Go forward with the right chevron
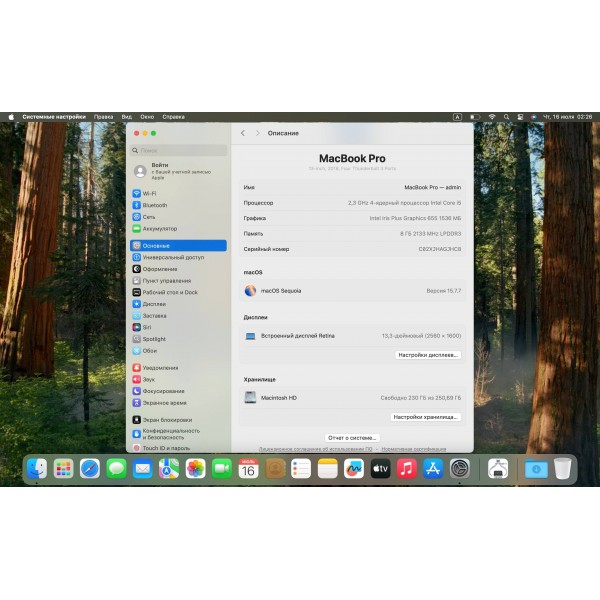This screenshot has width=600, height=600. pyautogui.click(x=258, y=133)
